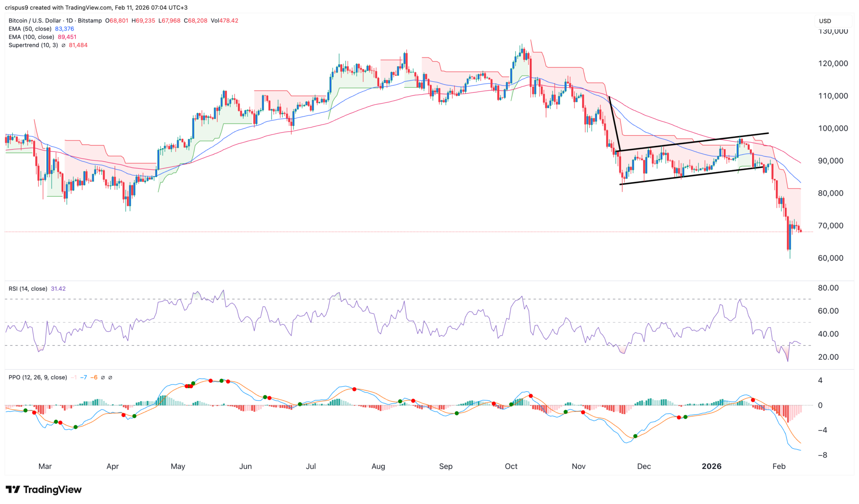The height and width of the screenshot is (504, 859).
Task: Click the TradingView logo icon
Action: [13, 489]
